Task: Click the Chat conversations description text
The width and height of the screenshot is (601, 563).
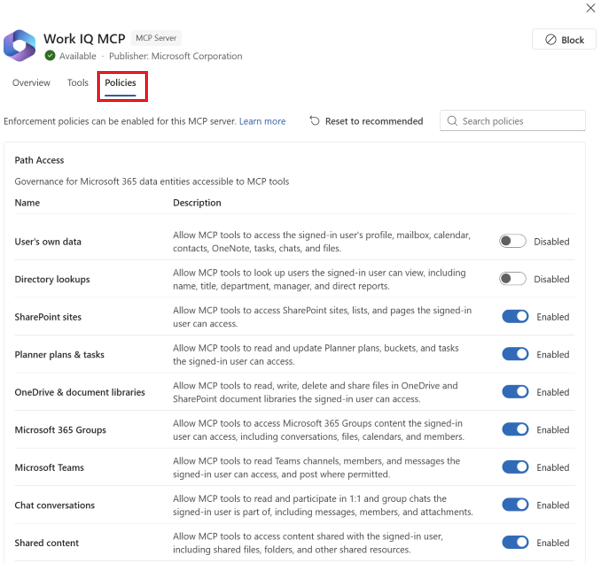Action: click(323, 505)
